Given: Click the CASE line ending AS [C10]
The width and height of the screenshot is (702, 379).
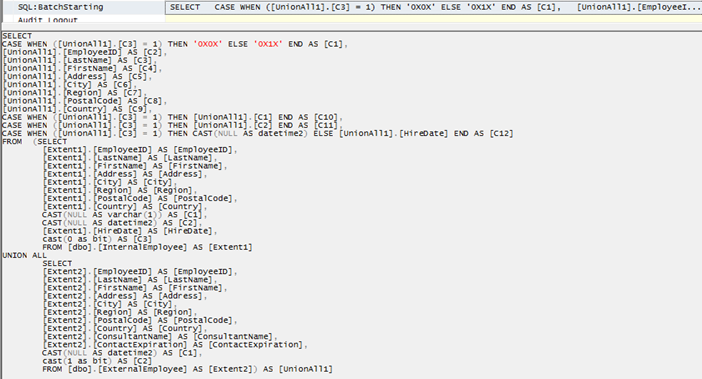Looking at the screenshot, I should (172, 117).
